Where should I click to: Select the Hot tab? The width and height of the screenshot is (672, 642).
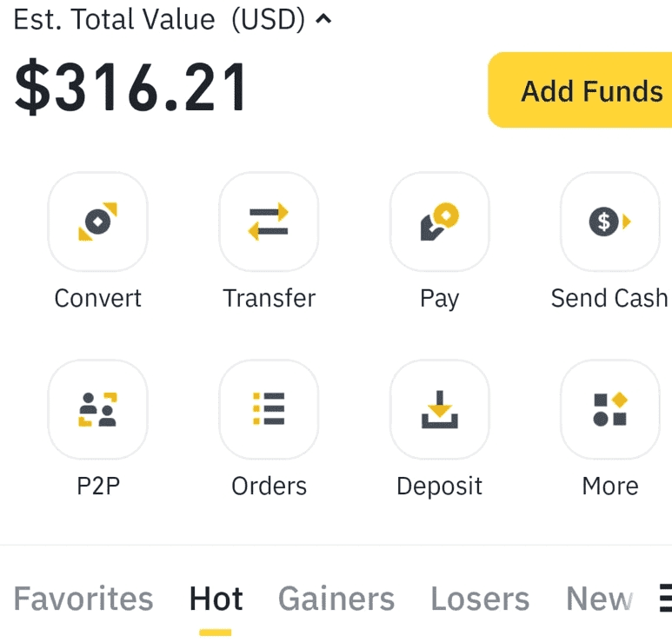216,599
